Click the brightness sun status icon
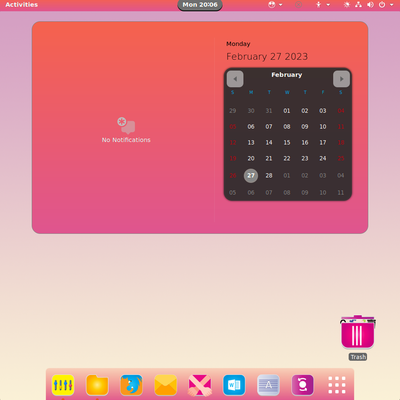Image resolution: width=400 pixels, height=400 pixels. pos(347,5)
